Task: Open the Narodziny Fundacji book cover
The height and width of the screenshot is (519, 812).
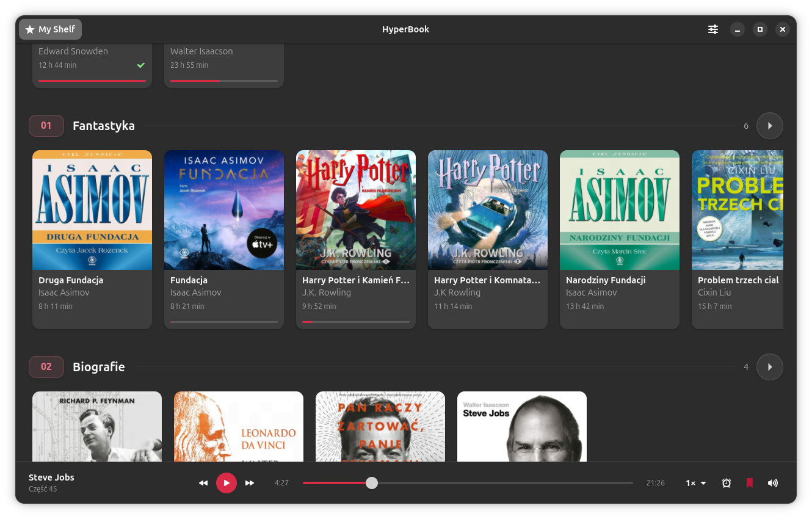Action: 620,210
